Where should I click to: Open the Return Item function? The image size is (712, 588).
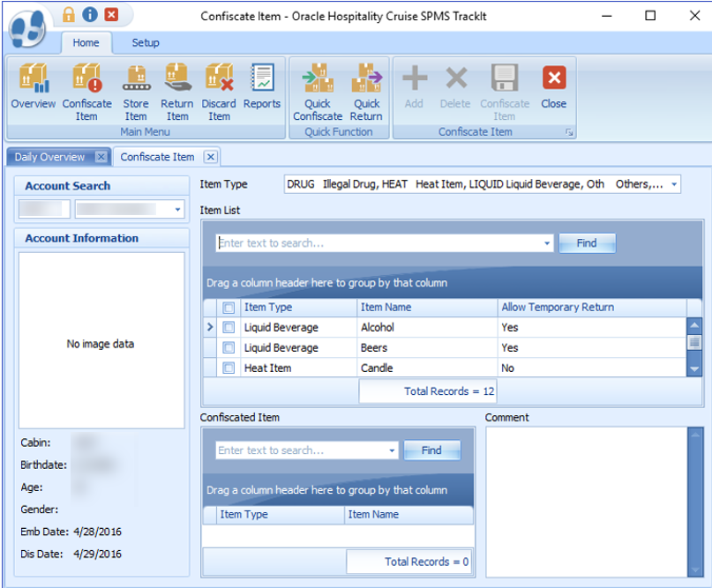[177, 92]
